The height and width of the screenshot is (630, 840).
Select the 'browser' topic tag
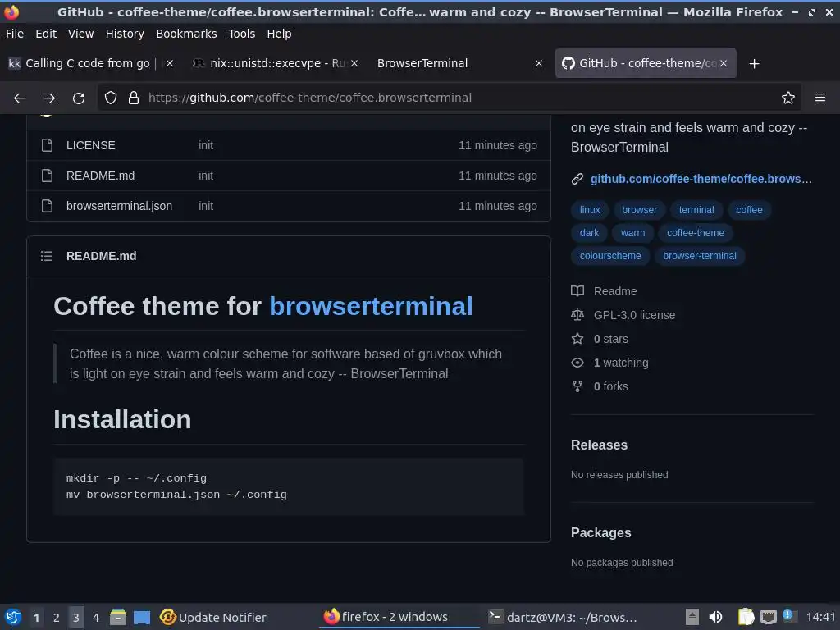pos(639,210)
